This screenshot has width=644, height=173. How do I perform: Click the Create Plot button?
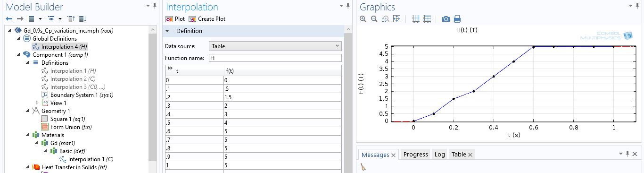tap(207, 19)
